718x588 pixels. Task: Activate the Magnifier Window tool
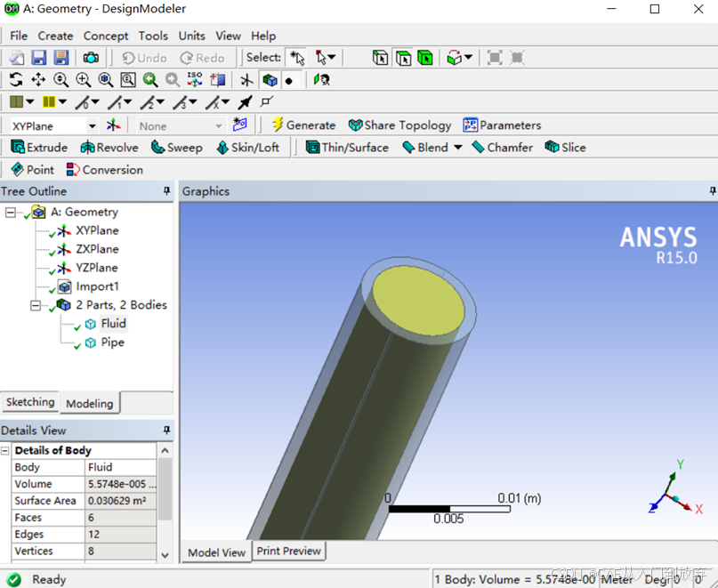(x=128, y=80)
